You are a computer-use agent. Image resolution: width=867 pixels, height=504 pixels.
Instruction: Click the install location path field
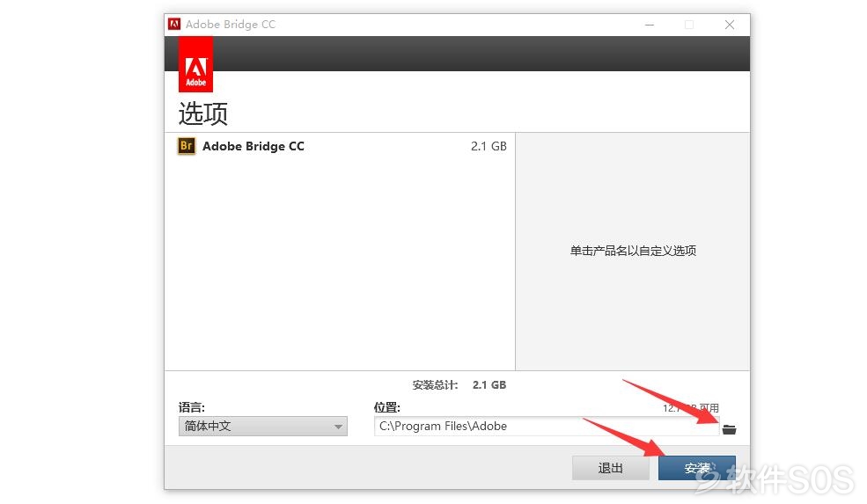click(x=547, y=426)
